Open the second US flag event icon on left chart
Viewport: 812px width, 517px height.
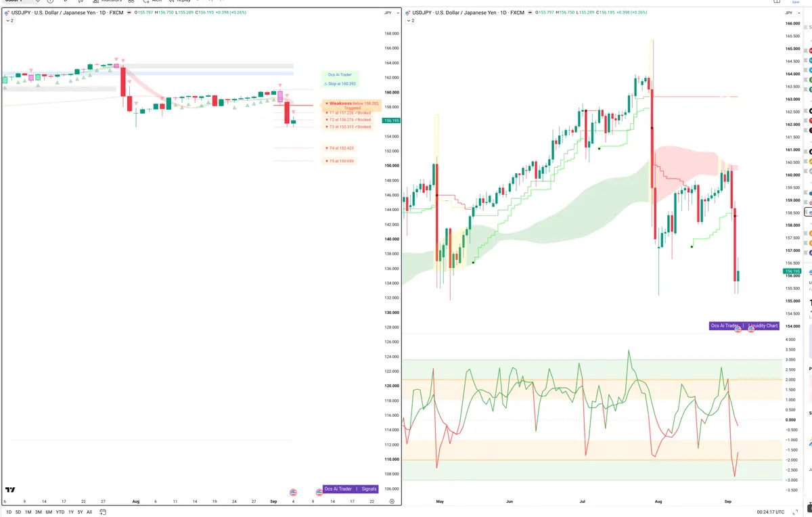pyautogui.click(x=320, y=492)
